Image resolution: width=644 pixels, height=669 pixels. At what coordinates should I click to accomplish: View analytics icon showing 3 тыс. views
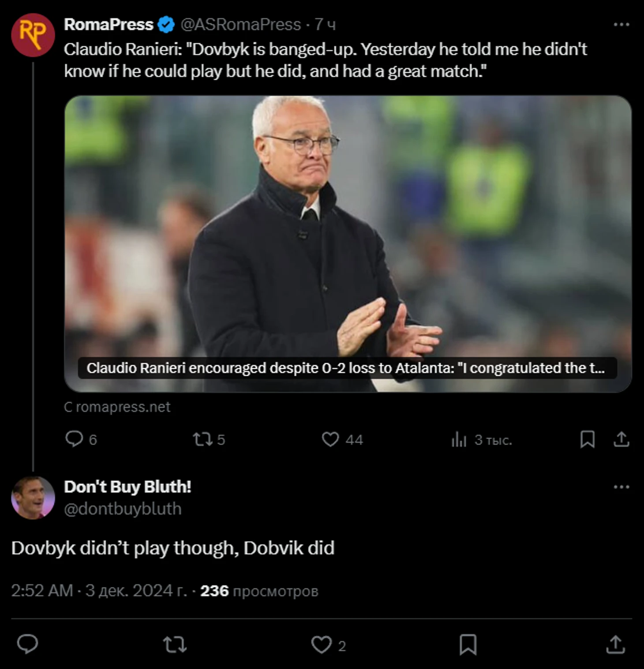tap(459, 439)
